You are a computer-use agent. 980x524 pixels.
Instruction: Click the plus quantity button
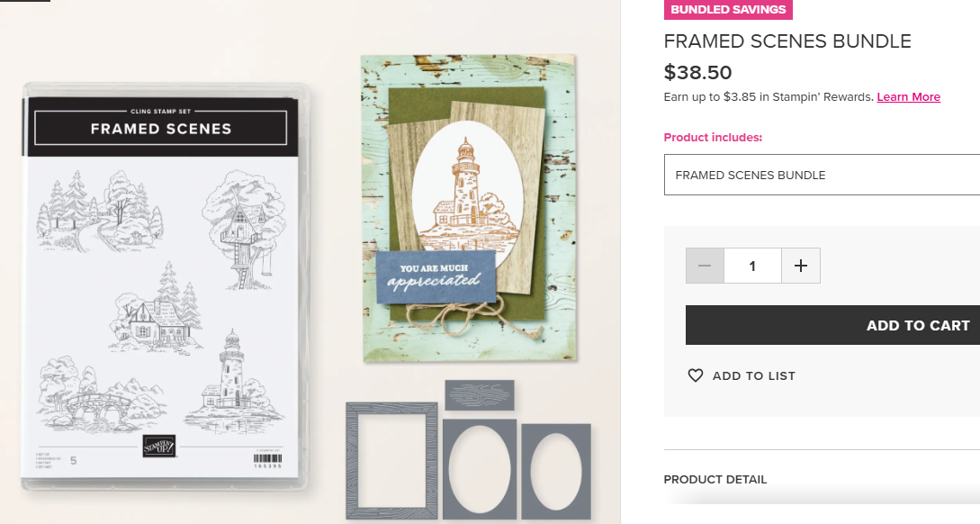click(x=801, y=266)
